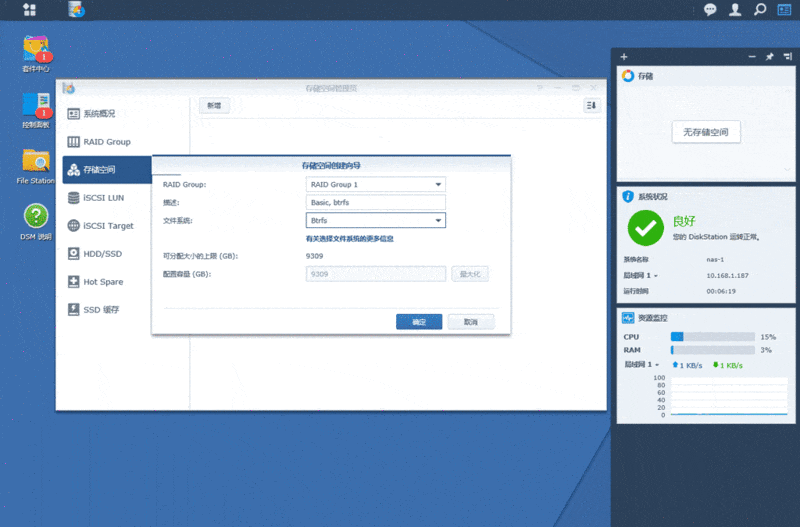The image size is (800, 527).
Task: Select 存储空间 volume in sidebar
Action: (107, 169)
